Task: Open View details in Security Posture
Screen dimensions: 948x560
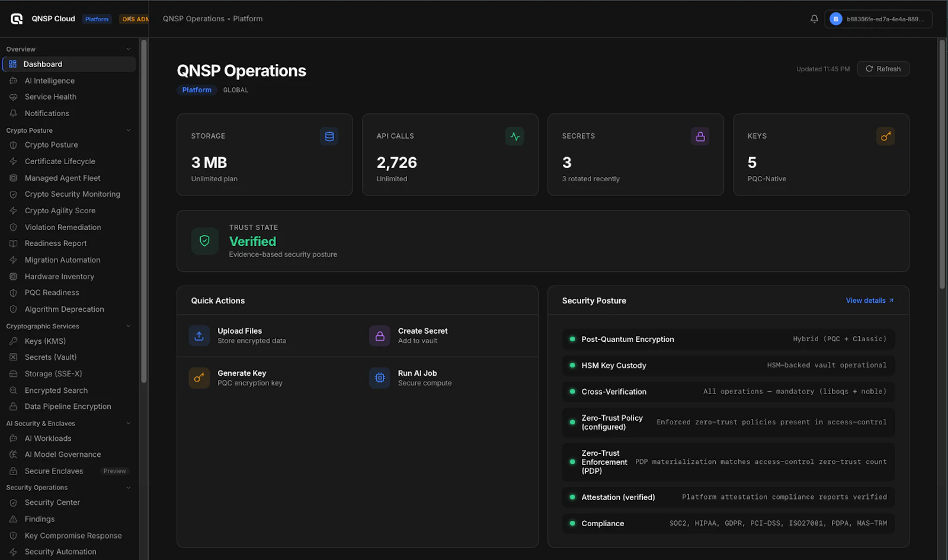Action: (x=869, y=300)
